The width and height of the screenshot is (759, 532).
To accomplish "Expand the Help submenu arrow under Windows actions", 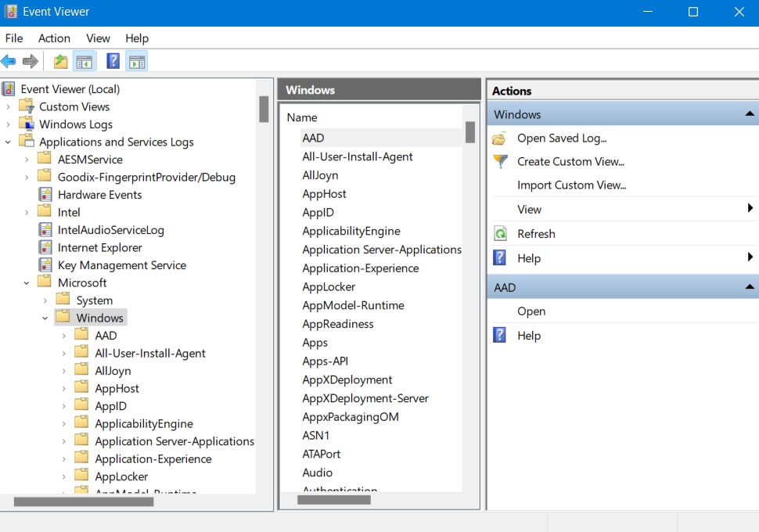I will pyautogui.click(x=750, y=257).
